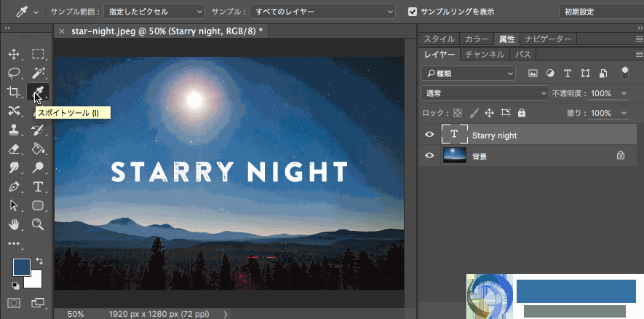Select the Content-Aware Move tool
The width and height of the screenshot is (644, 319).
(14, 111)
